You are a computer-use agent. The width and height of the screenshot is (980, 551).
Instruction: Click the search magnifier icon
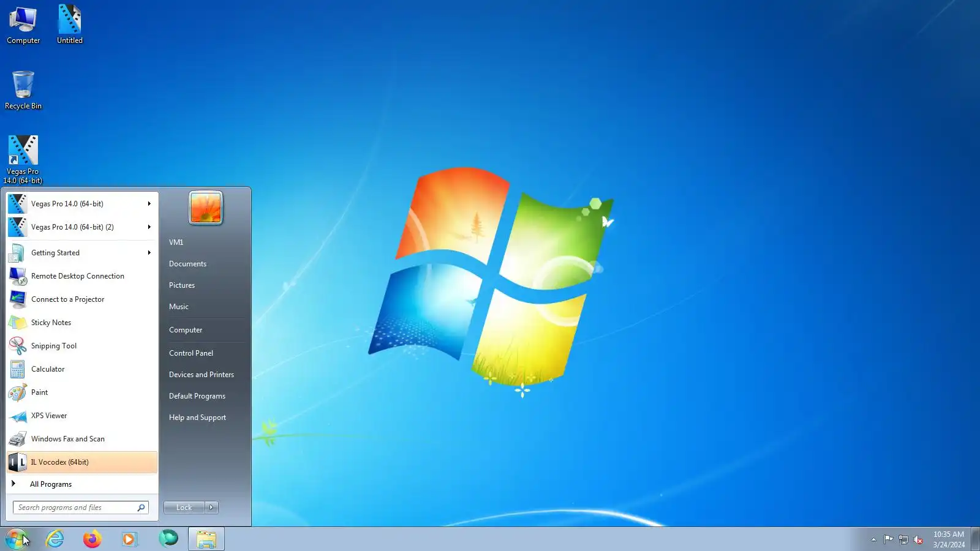click(141, 508)
